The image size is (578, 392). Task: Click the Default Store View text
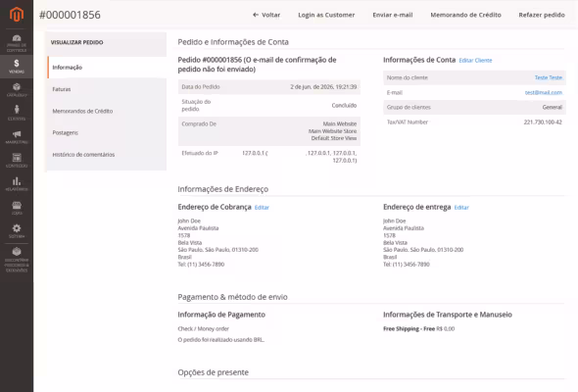point(334,138)
